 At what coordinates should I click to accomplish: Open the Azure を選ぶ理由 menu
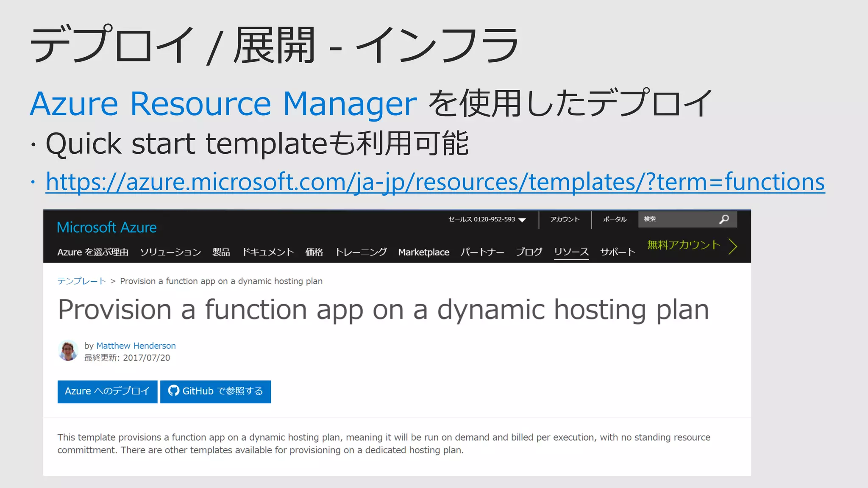[x=93, y=252]
